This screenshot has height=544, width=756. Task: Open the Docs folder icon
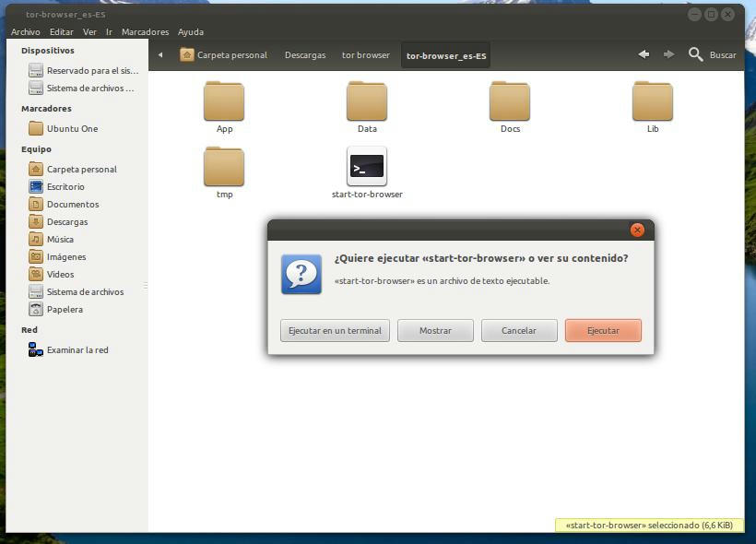[510, 101]
